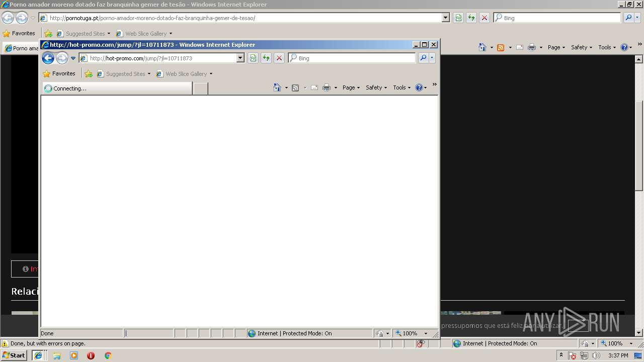Toggle Compatibility View in the popup window
Viewport: 644px width, 362px height.
point(253,58)
